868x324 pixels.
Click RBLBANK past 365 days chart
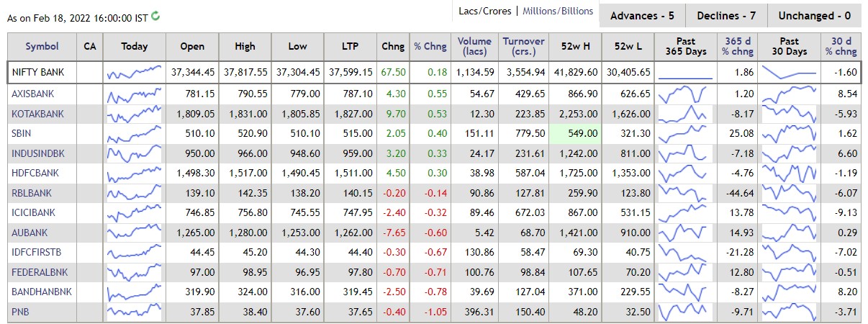point(685,193)
